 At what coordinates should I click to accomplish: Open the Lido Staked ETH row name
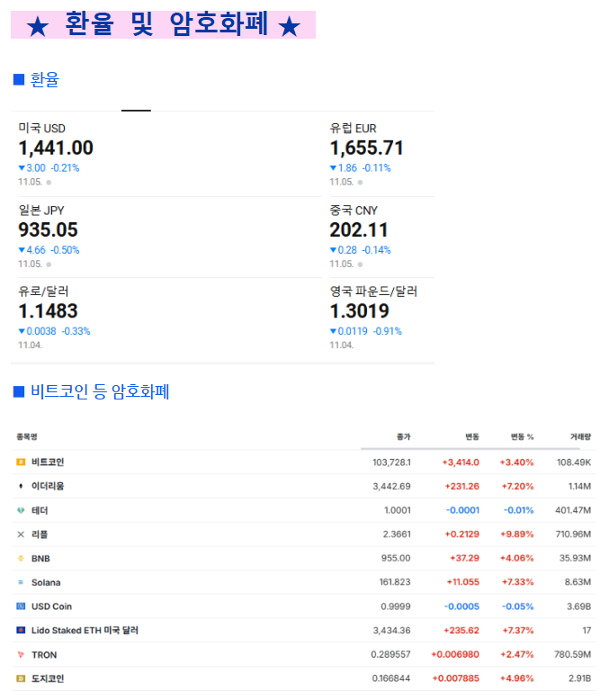point(85,631)
